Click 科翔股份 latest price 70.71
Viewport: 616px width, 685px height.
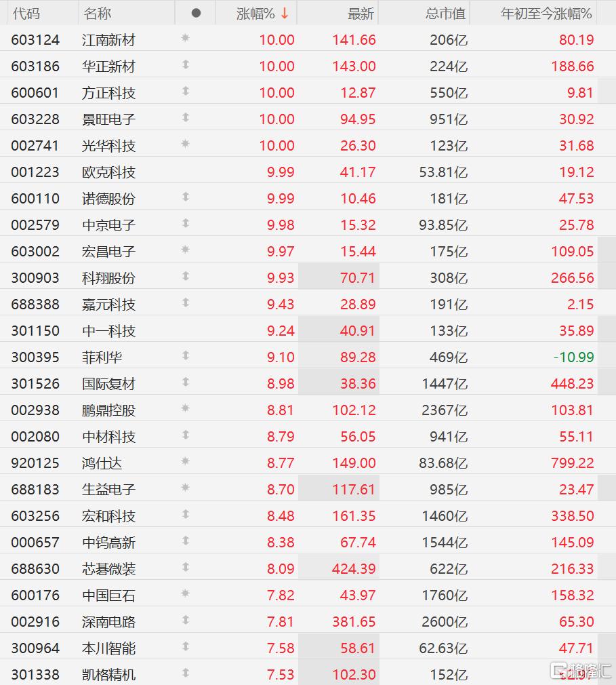(x=357, y=278)
